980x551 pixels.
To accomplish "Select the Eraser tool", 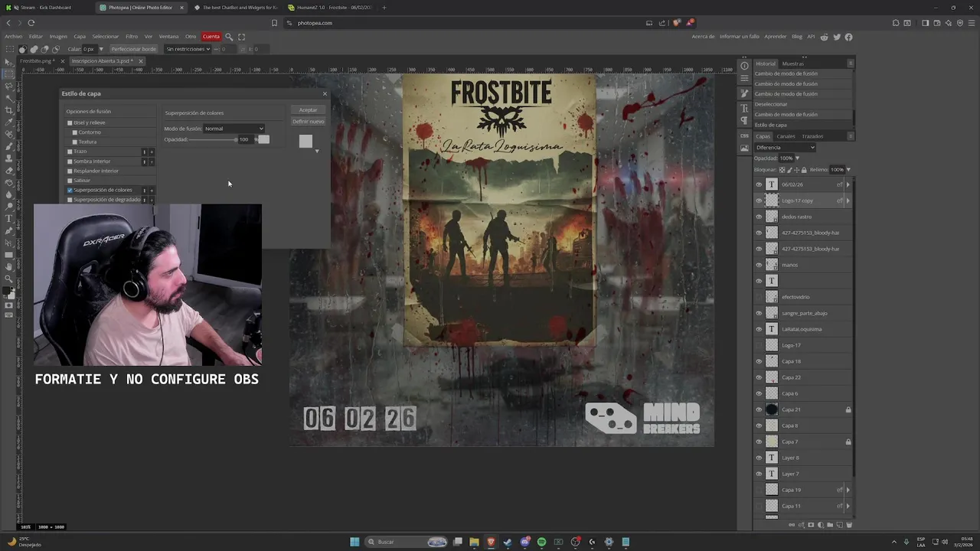I will (x=8, y=170).
